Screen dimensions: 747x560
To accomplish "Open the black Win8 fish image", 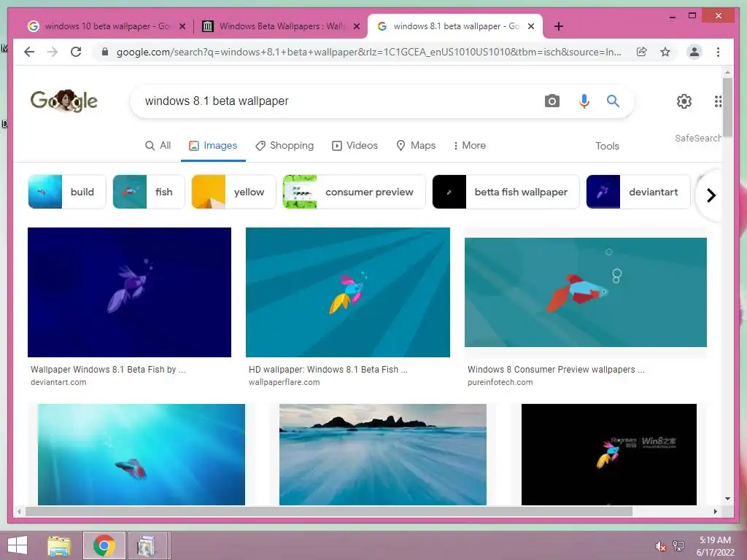I will pyautogui.click(x=609, y=454).
